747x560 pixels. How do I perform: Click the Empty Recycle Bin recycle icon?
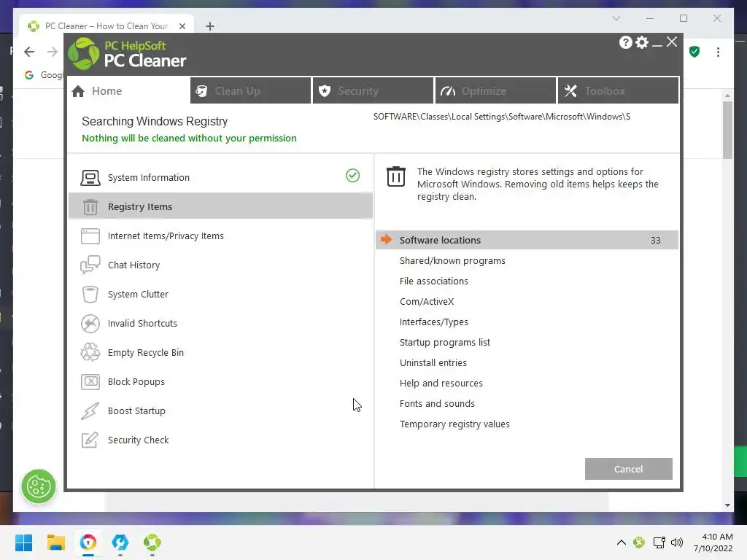pyautogui.click(x=90, y=352)
